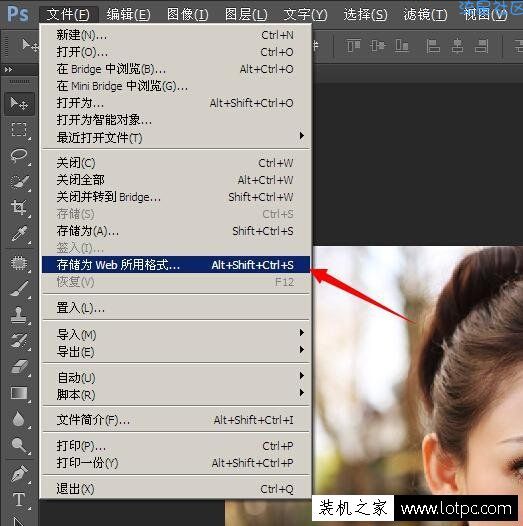The image size is (523, 526).
Task: Choose 退出(X) to quit Photoshop
Action: 175,489
